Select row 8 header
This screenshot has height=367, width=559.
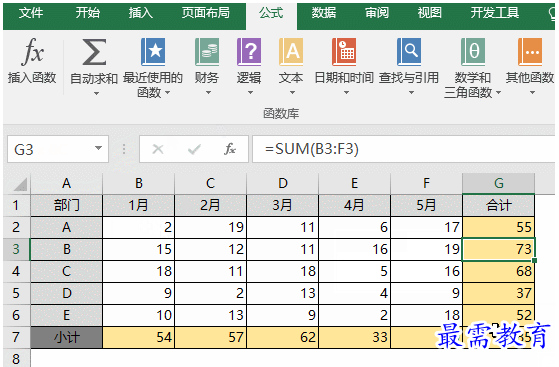[16, 358]
